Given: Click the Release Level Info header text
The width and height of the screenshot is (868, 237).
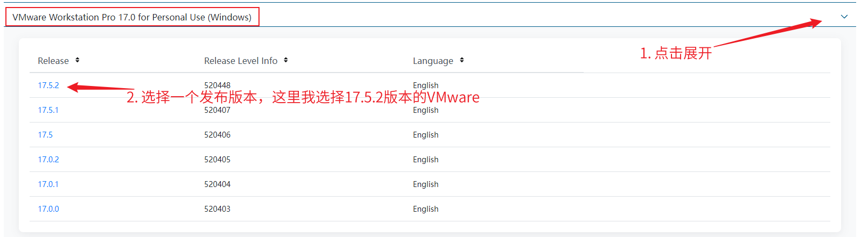Looking at the screenshot, I should 241,61.
